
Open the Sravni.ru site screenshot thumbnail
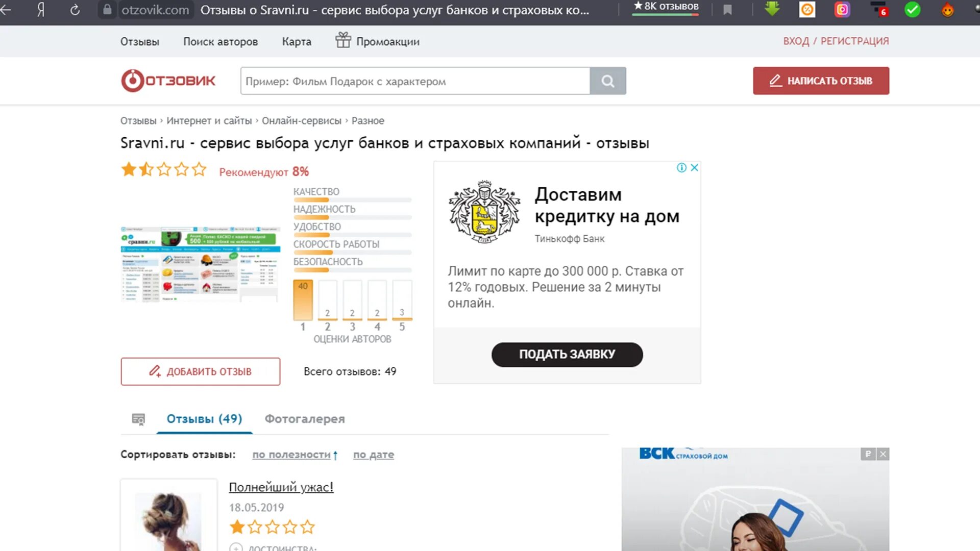point(201,264)
